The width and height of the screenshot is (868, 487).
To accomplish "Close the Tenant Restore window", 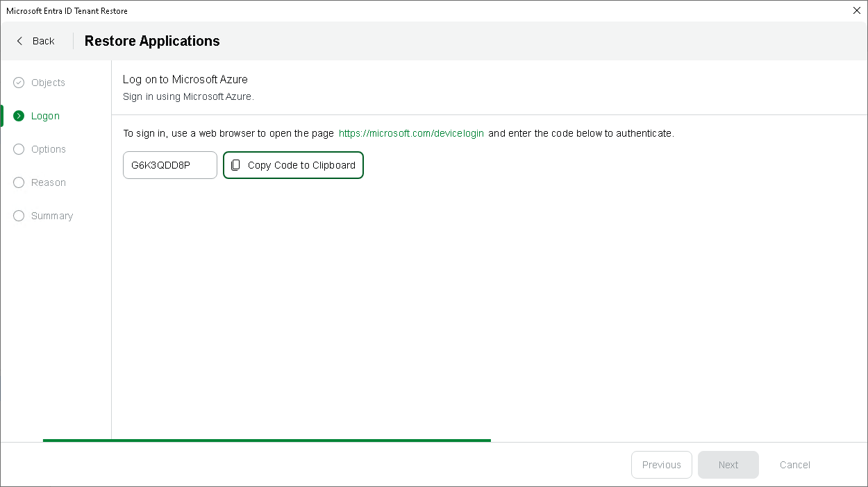I will (x=856, y=10).
